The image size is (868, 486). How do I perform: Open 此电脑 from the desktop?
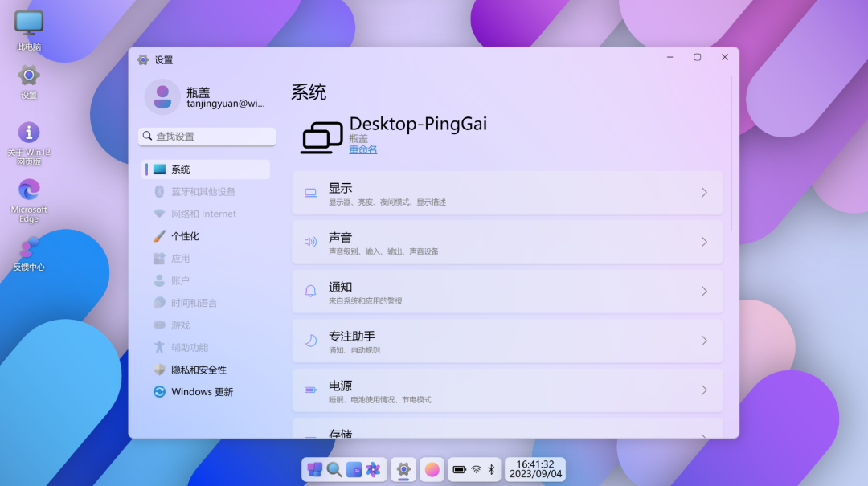click(x=28, y=24)
